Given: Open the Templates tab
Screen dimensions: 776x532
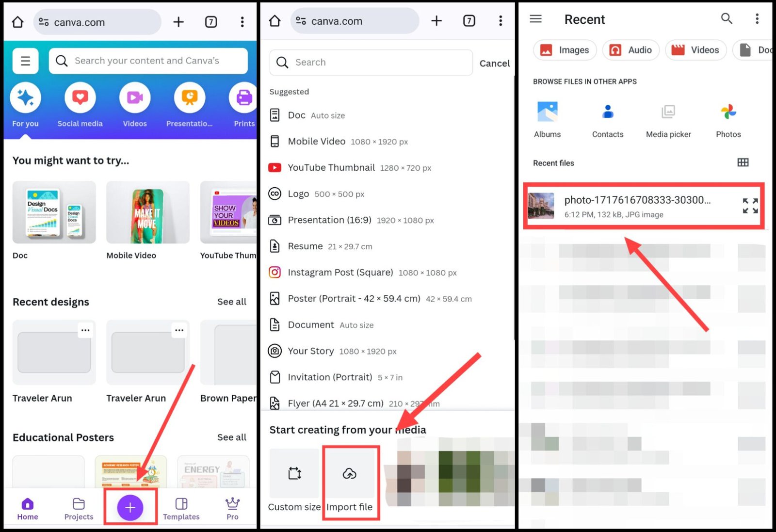Looking at the screenshot, I should pyautogui.click(x=181, y=509).
